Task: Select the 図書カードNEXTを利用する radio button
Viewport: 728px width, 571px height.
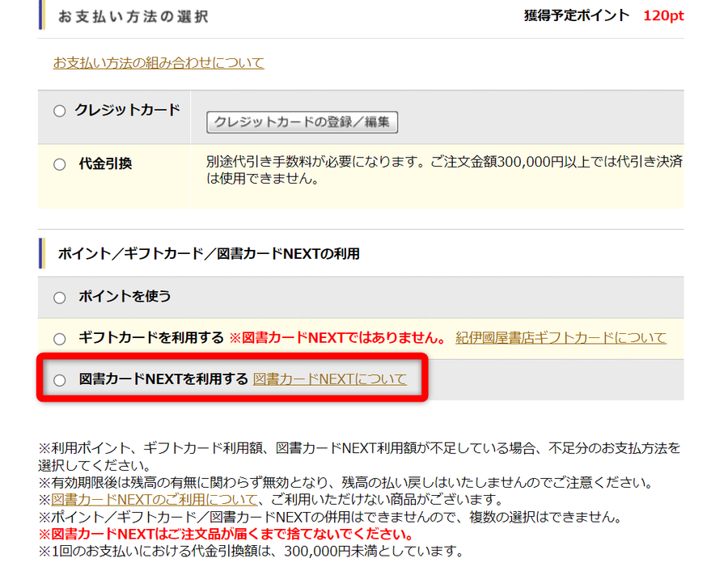Action: click(x=59, y=380)
